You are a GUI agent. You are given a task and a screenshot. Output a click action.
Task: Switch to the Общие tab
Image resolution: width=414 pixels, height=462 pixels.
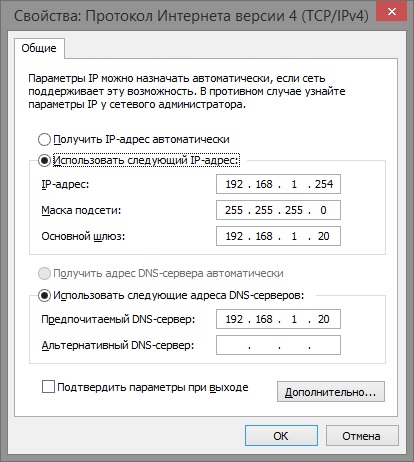point(39,48)
